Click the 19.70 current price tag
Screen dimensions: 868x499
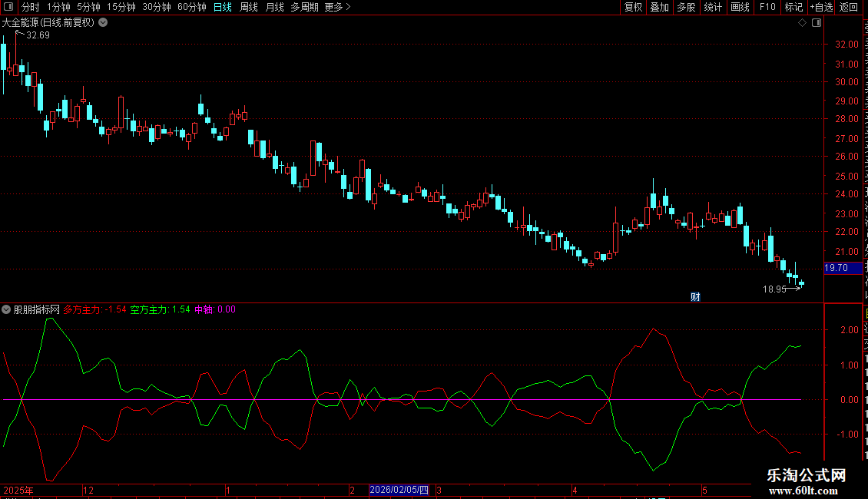(842, 268)
